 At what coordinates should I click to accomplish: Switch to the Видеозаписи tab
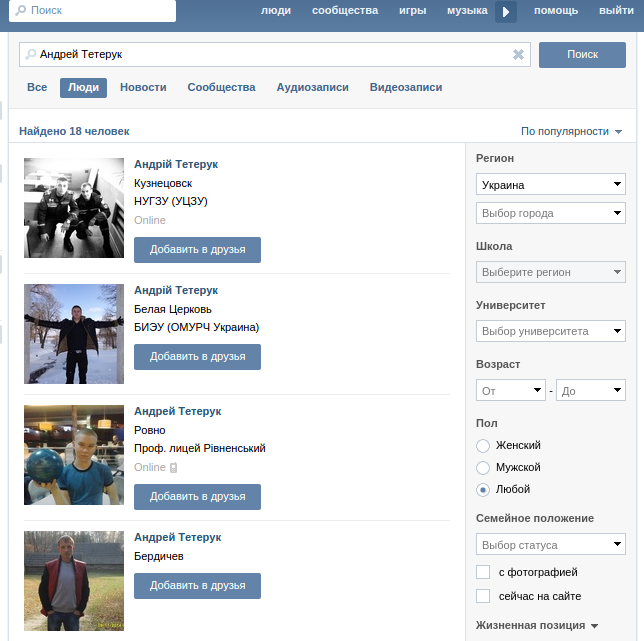pyautogui.click(x=406, y=87)
